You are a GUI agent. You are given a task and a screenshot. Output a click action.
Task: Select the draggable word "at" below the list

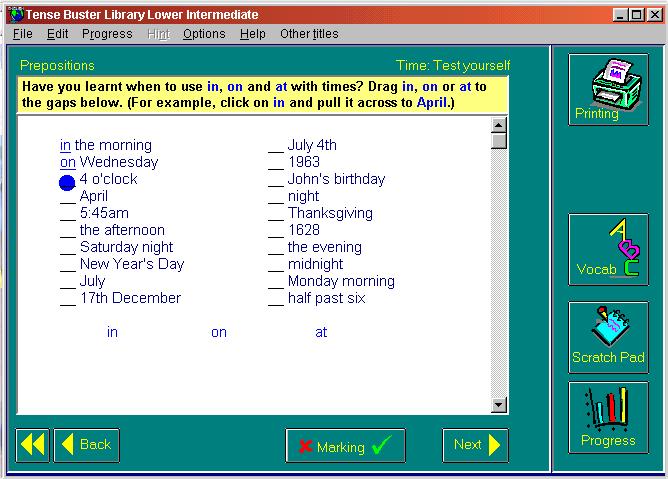pos(321,333)
